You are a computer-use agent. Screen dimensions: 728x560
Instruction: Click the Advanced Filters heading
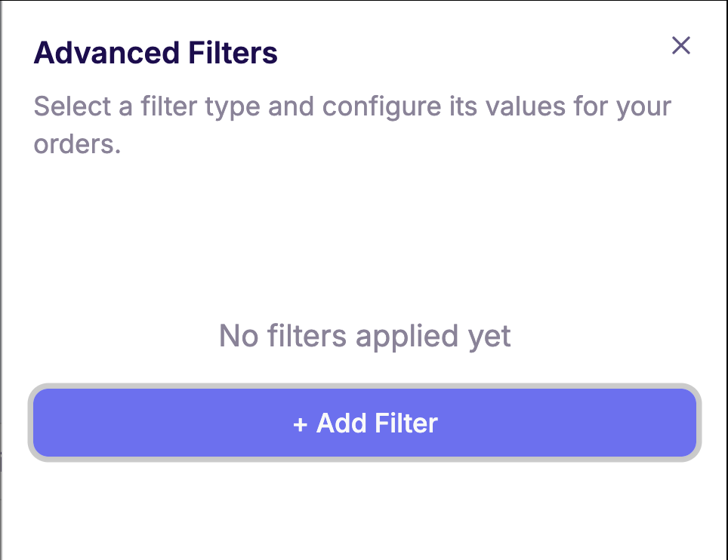tap(156, 52)
